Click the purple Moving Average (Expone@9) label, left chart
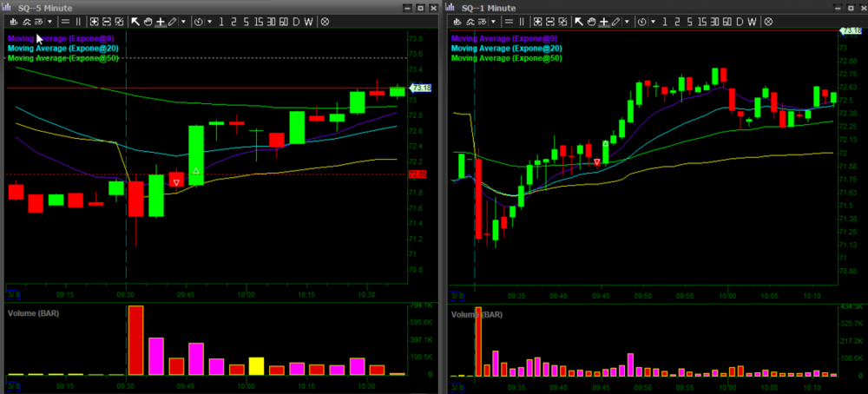Viewport: 868px width, 394px height. pyautogui.click(x=62, y=38)
